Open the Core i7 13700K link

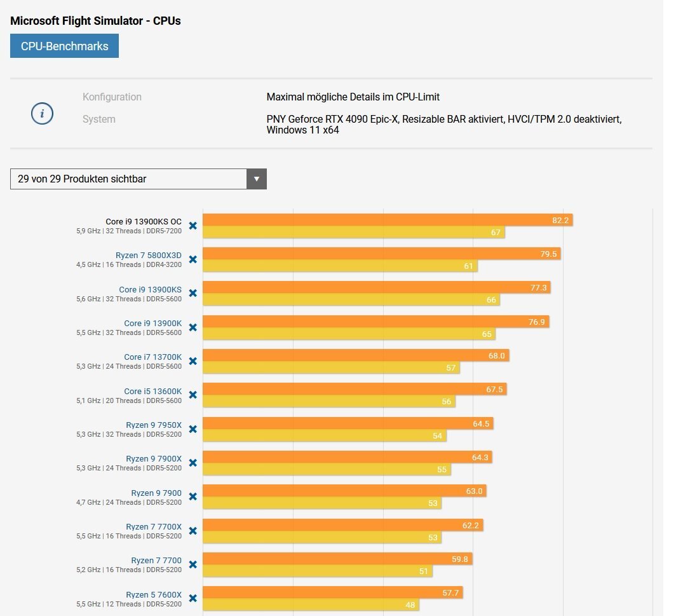(x=152, y=357)
